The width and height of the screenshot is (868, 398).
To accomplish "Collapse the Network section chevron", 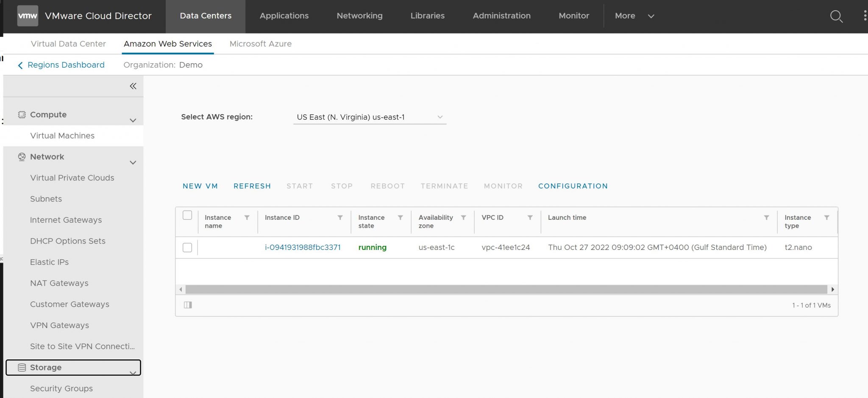I will [x=133, y=163].
